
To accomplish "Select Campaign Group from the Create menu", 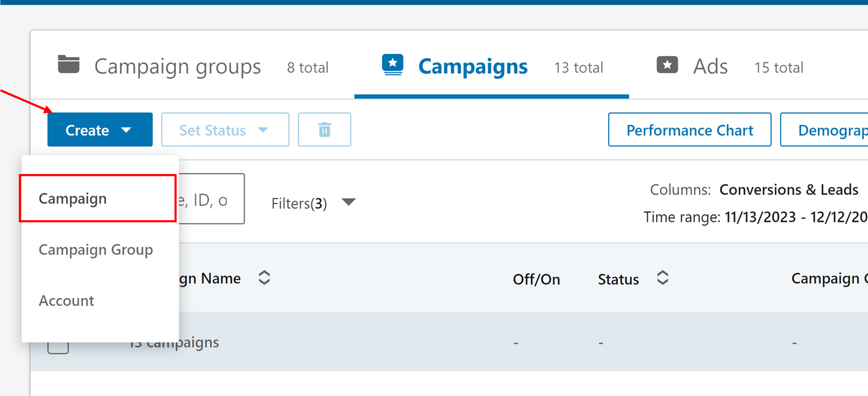I will (96, 249).
